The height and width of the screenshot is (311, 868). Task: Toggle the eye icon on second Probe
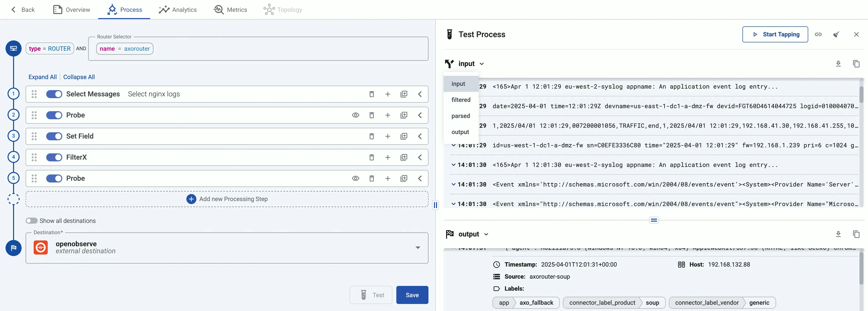355,178
